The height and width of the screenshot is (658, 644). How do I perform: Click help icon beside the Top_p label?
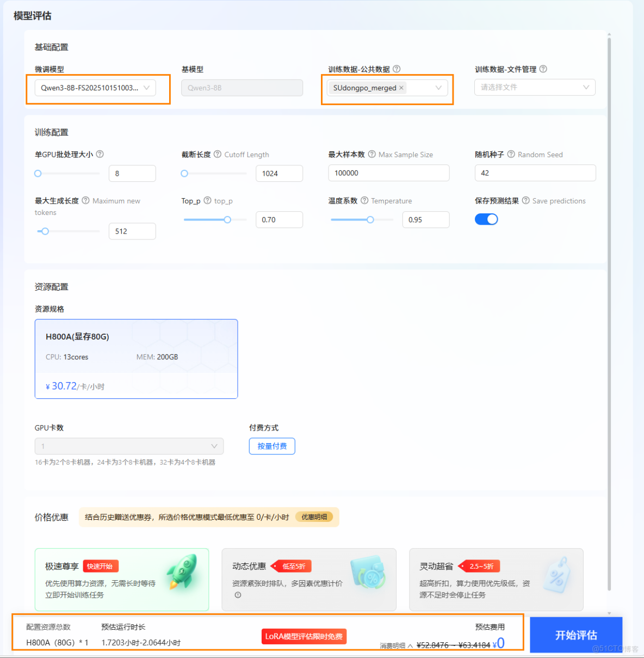point(207,200)
